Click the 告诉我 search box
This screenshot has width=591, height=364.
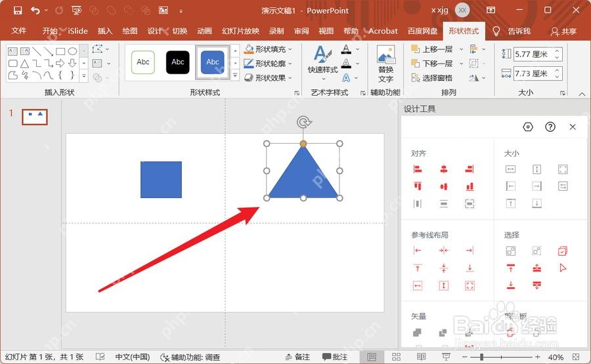tap(519, 31)
